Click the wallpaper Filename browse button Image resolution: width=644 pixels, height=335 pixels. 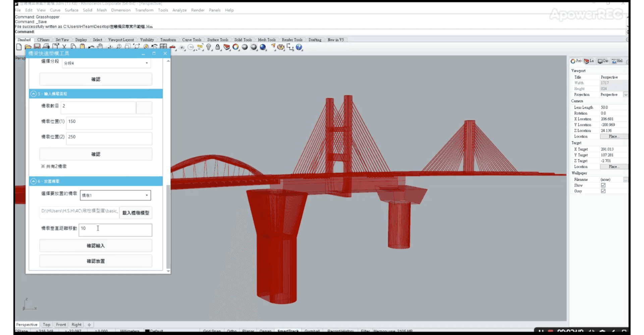click(x=626, y=180)
